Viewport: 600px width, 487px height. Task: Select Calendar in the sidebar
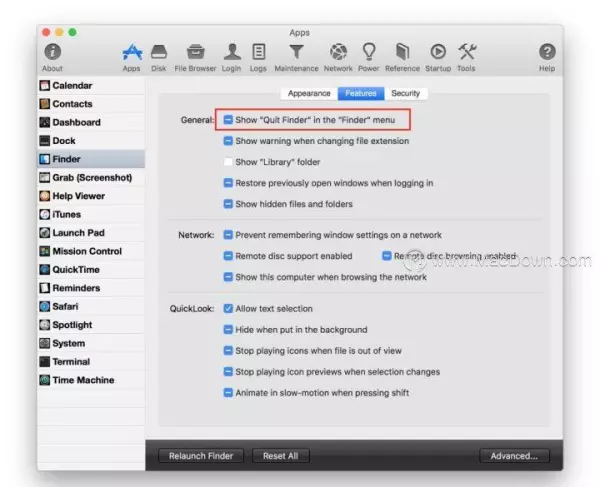(91, 85)
